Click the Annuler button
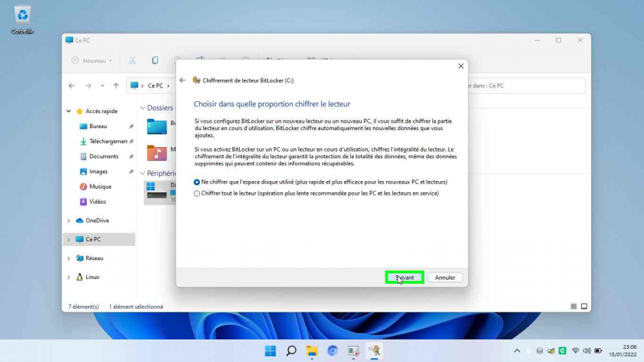Screen dimensions: 644x362 (x=445, y=277)
